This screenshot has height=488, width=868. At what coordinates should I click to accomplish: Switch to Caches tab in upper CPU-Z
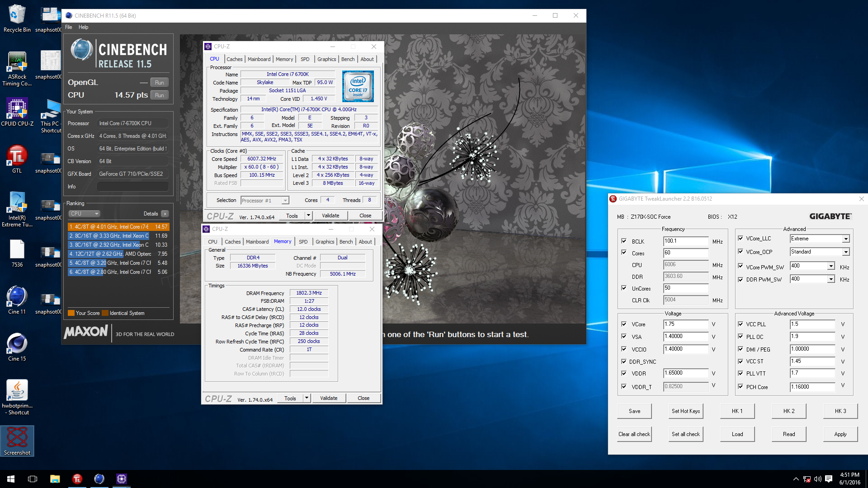[x=235, y=59]
